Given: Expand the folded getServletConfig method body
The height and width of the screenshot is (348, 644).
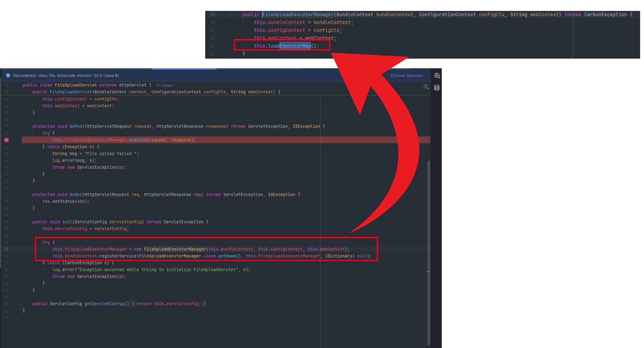Looking at the screenshot, I should 169,304.
